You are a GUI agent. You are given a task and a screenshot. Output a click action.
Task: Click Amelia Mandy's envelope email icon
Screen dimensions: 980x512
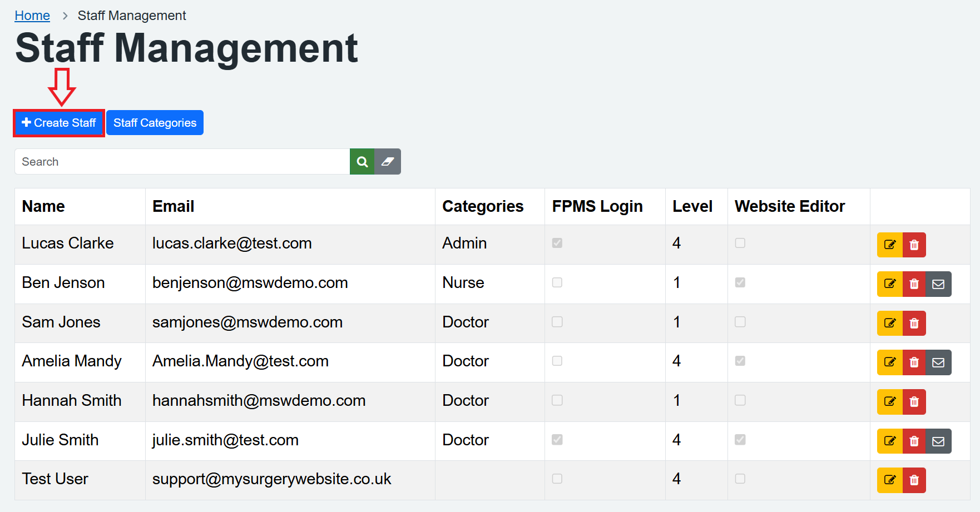[x=938, y=362]
